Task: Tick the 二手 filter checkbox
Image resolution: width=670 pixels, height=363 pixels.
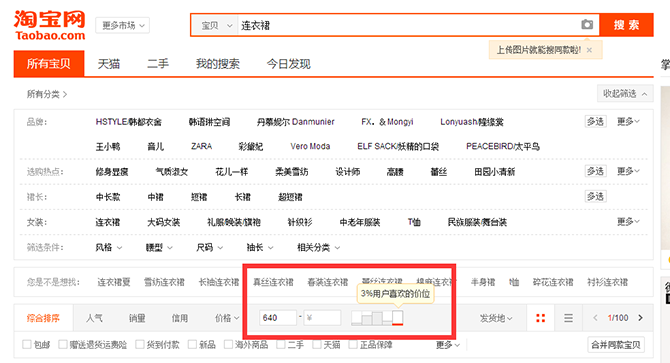Action: [281, 344]
